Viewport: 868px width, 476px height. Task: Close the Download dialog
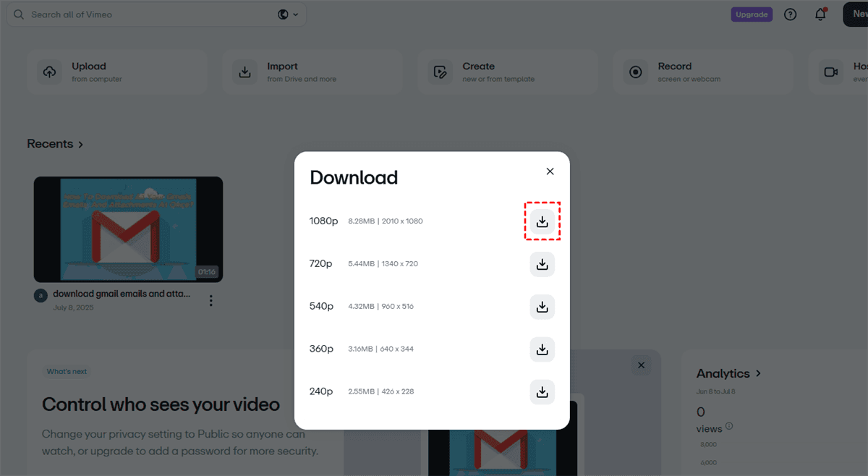550,171
